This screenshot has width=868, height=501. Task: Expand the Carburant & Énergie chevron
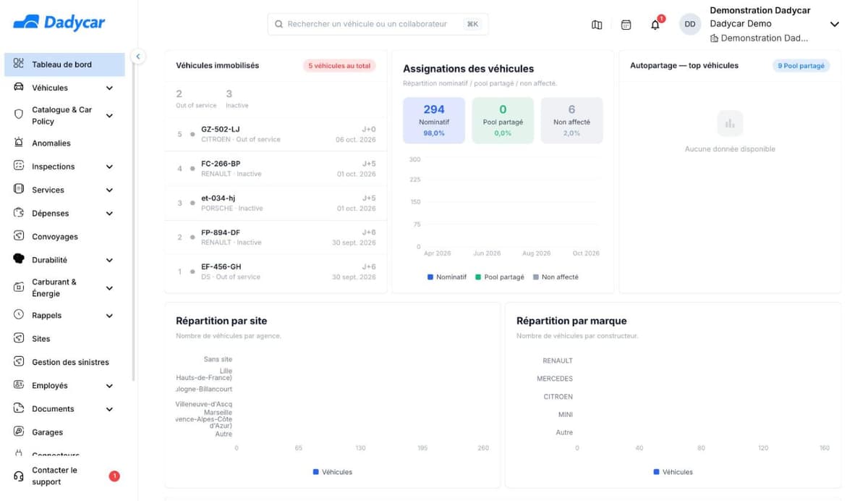pos(109,288)
